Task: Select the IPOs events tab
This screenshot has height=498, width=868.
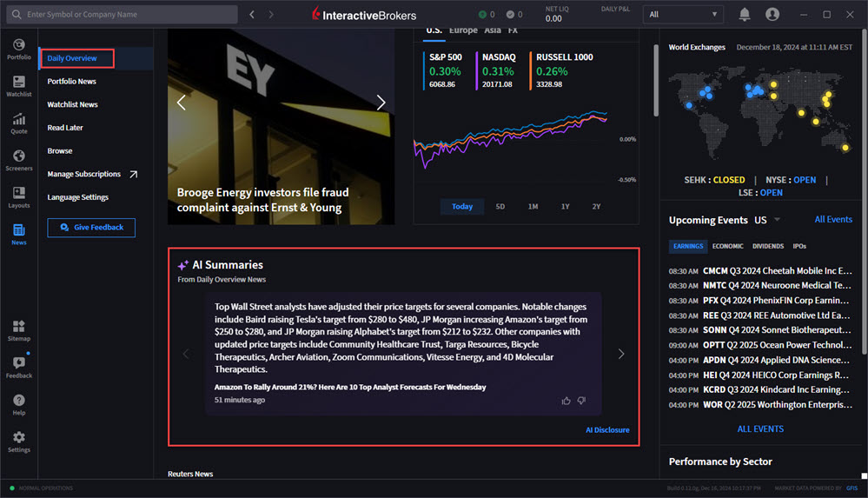Action: pyautogui.click(x=799, y=247)
